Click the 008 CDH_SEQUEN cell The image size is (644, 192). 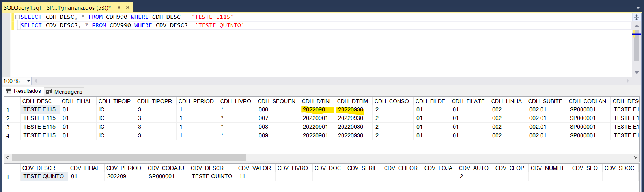pyautogui.click(x=278, y=127)
